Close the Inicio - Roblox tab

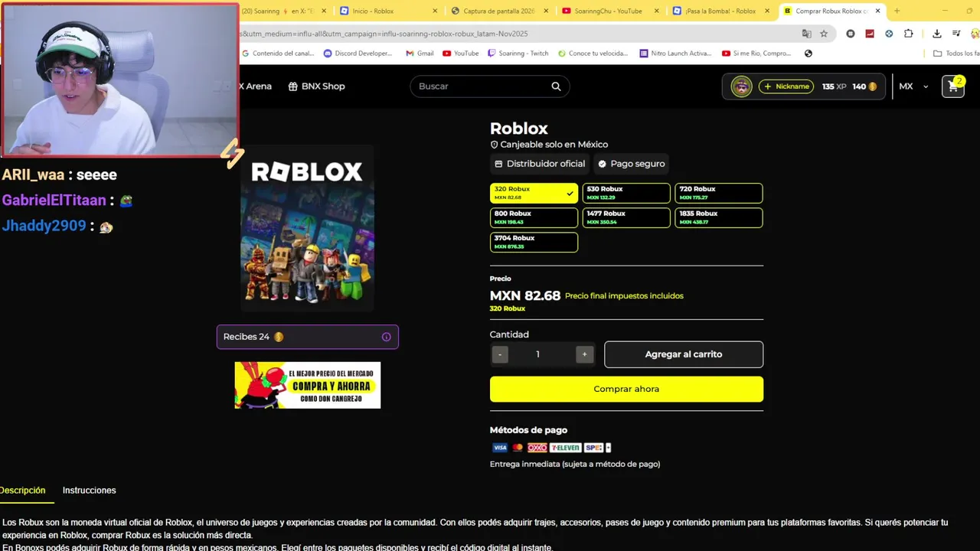[436, 11]
